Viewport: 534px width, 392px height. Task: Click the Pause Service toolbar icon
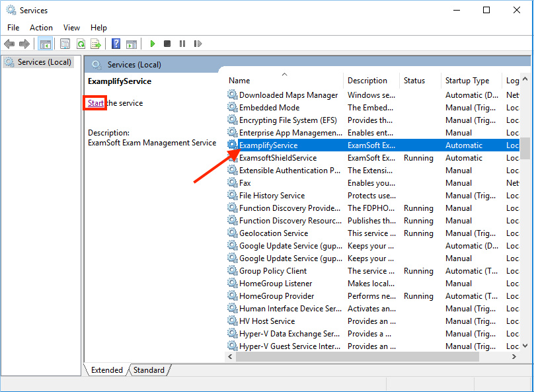[x=182, y=44]
